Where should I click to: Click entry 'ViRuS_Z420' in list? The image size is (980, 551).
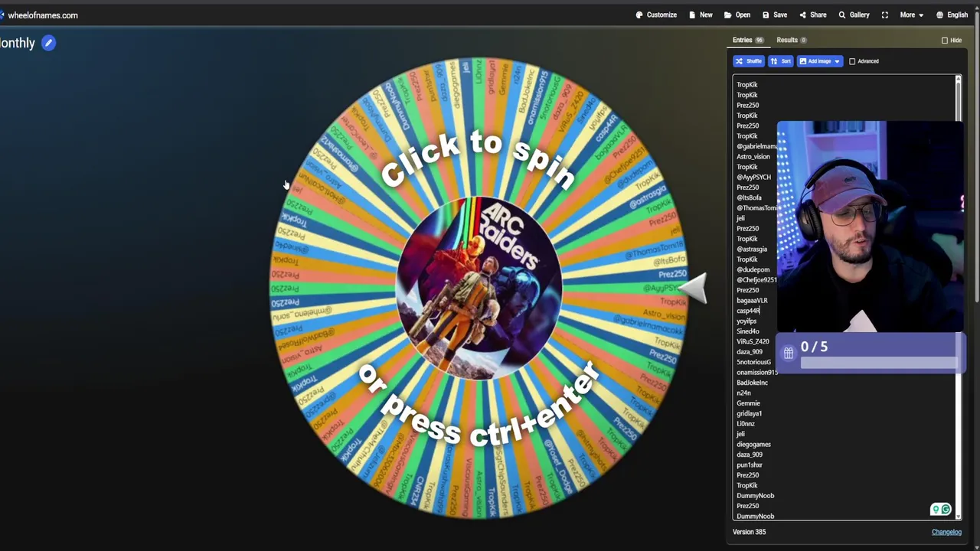point(753,341)
